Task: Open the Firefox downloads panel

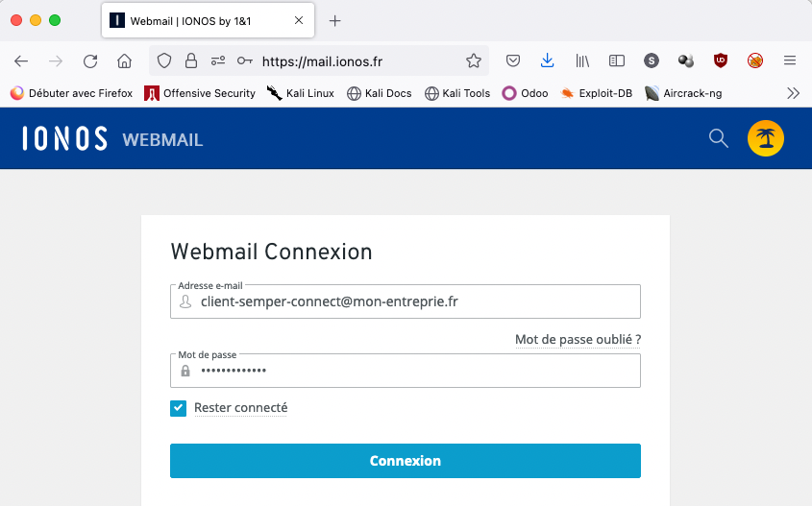Action: (547, 60)
